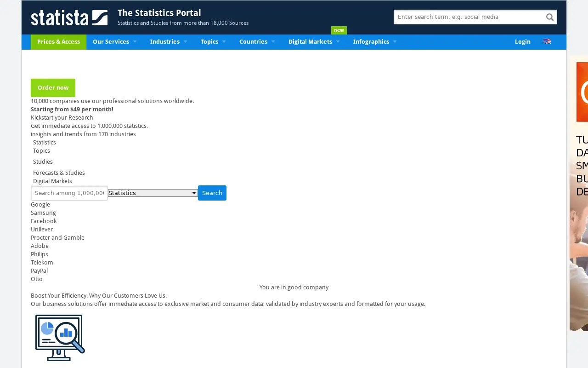Image resolution: width=588 pixels, height=368 pixels.
Task: Open the Digital Markets menu in navbar
Action: click(x=314, y=42)
